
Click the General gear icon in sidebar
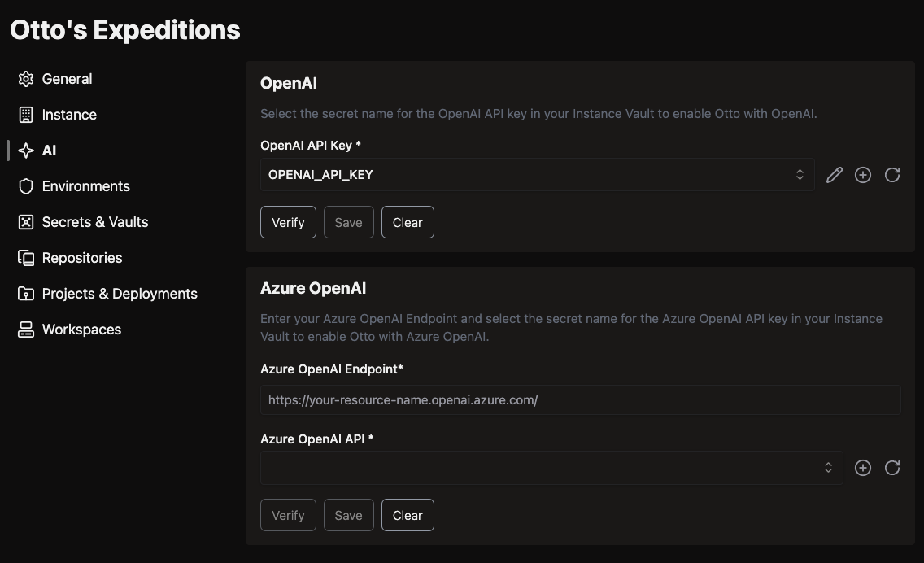[26, 79]
